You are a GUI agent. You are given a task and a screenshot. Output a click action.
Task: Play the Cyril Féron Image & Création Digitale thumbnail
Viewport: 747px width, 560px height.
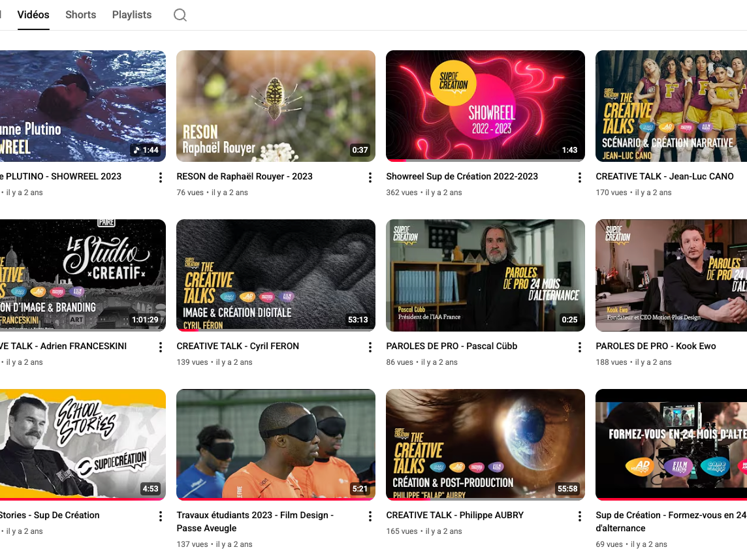pyautogui.click(x=276, y=275)
